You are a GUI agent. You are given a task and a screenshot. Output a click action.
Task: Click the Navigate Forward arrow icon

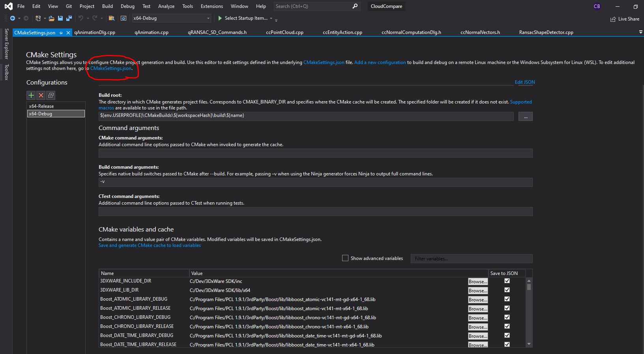(x=26, y=18)
